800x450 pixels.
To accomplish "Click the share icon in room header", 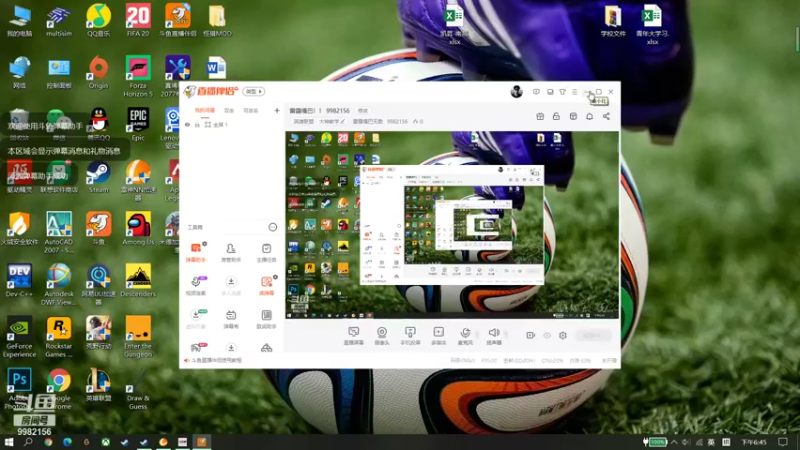I will [x=606, y=116].
